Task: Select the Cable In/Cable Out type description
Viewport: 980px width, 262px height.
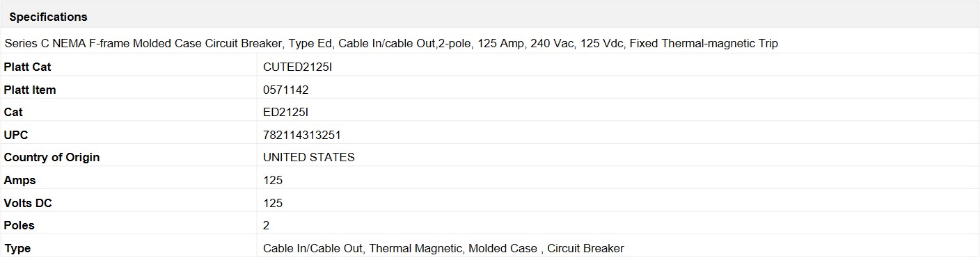Action: (443, 248)
